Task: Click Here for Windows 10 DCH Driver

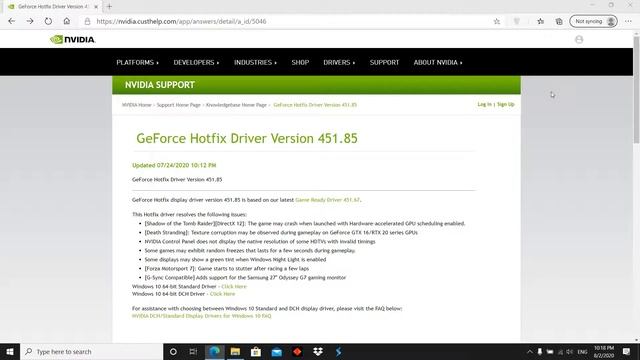Action: 222,294
